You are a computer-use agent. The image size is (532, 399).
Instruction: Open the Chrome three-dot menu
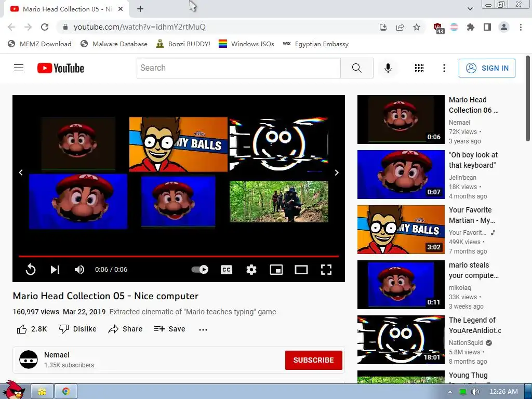point(521,27)
